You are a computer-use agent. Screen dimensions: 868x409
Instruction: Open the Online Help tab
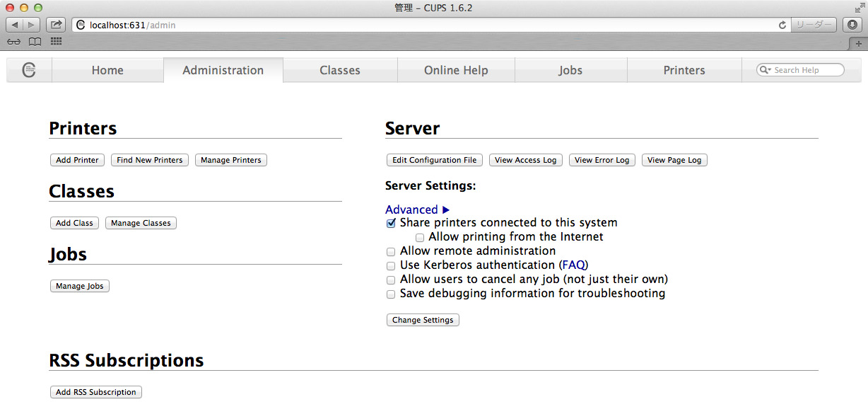pyautogui.click(x=456, y=70)
